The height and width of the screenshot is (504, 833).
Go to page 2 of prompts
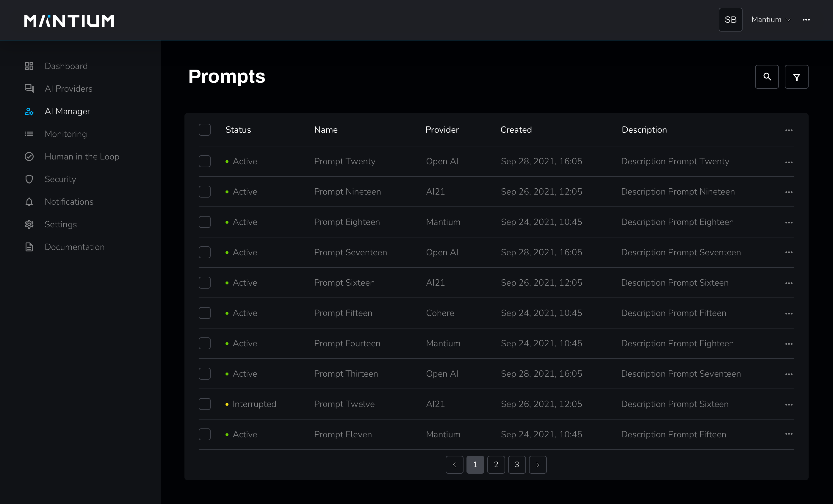click(496, 464)
